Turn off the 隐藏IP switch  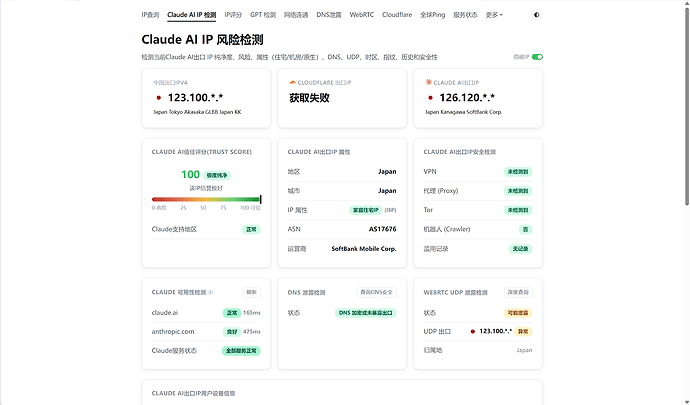(x=537, y=57)
